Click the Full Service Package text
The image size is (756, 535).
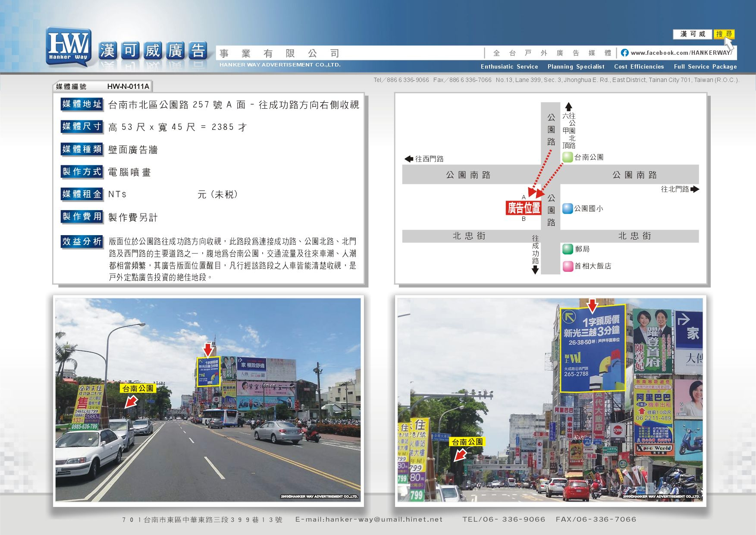coord(705,66)
